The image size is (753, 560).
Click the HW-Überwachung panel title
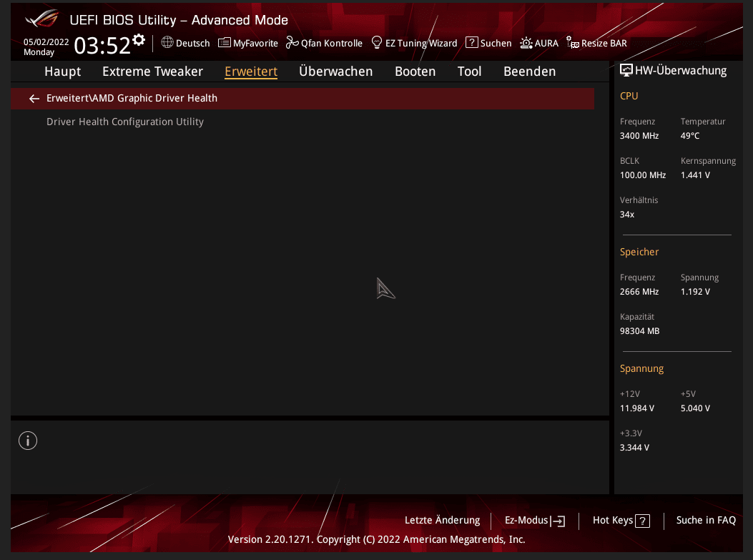(681, 71)
